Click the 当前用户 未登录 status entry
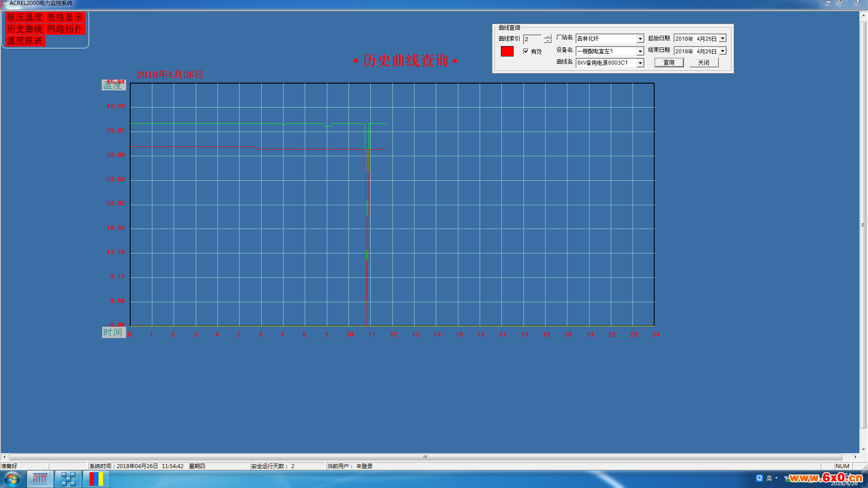The image size is (868, 488). [x=350, y=466]
